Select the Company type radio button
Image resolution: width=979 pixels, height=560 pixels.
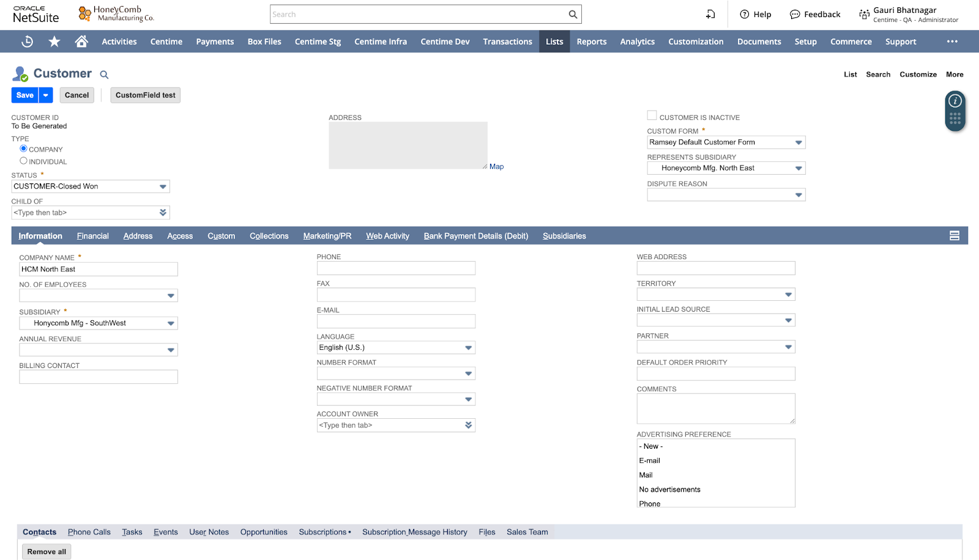coord(24,149)
